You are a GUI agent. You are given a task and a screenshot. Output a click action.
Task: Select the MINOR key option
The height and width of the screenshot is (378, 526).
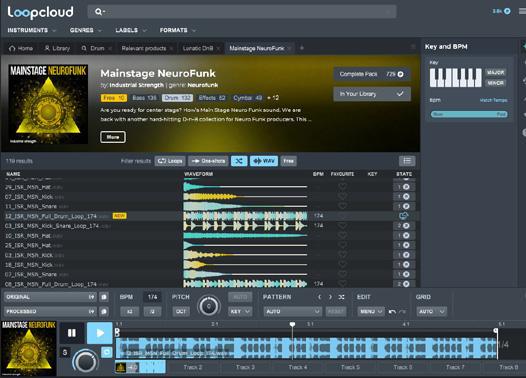point(495,83)
